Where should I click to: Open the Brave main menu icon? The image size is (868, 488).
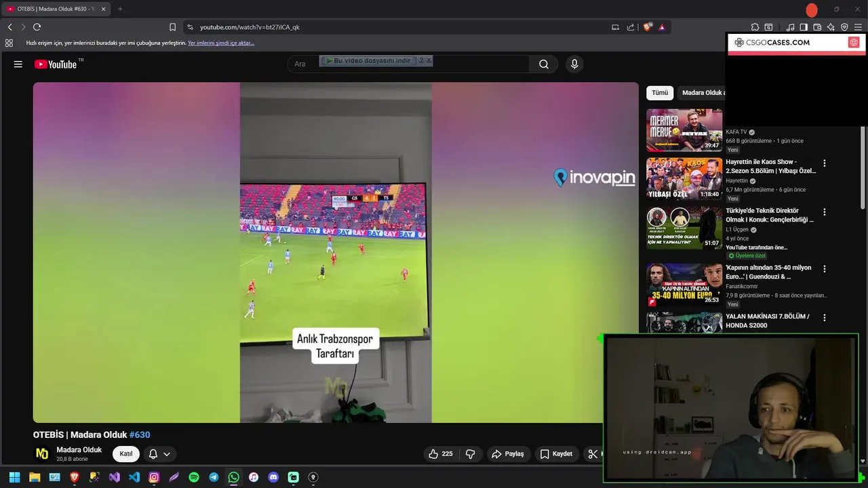pos(858,27)
